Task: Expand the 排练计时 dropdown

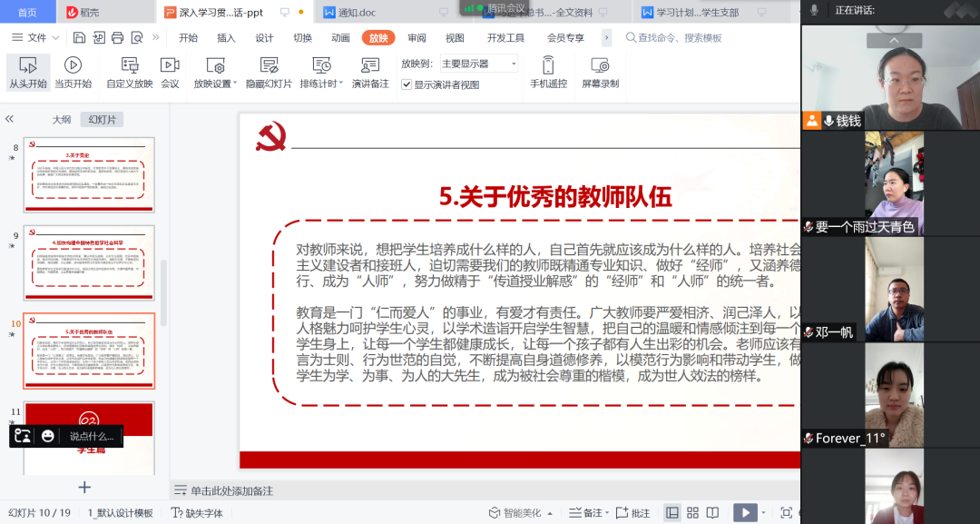Action: (x=341, y=84)
